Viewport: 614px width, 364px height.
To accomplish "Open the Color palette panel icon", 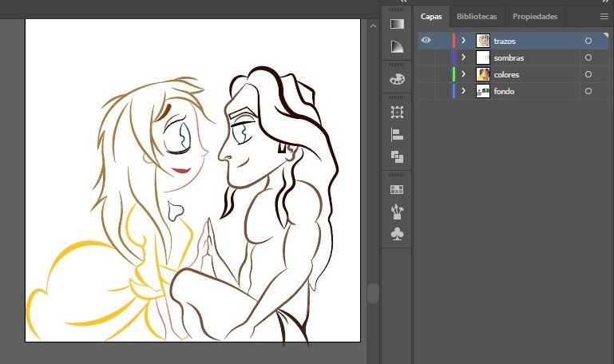I will (x=397, y=80).
